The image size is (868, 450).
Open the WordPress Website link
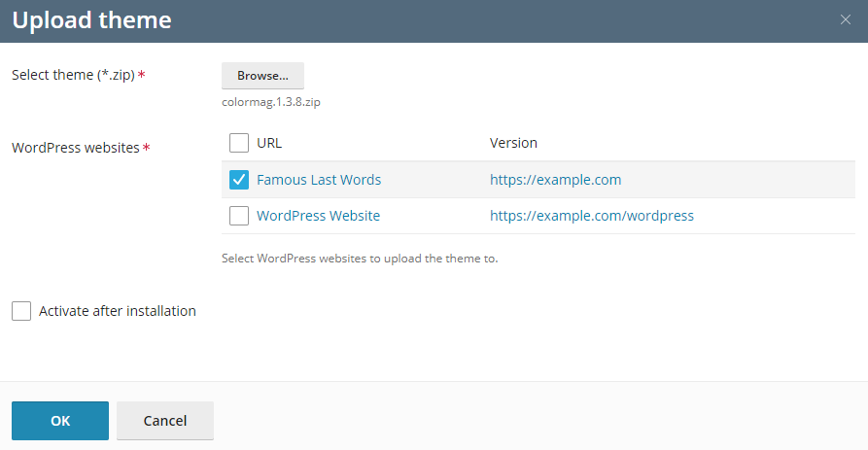318,216
